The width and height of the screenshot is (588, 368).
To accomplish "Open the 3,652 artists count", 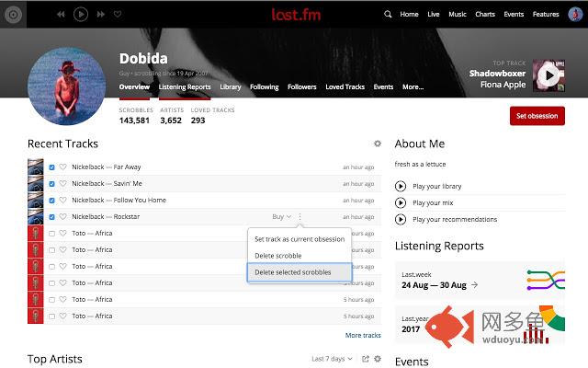I will tap(171, 121).
